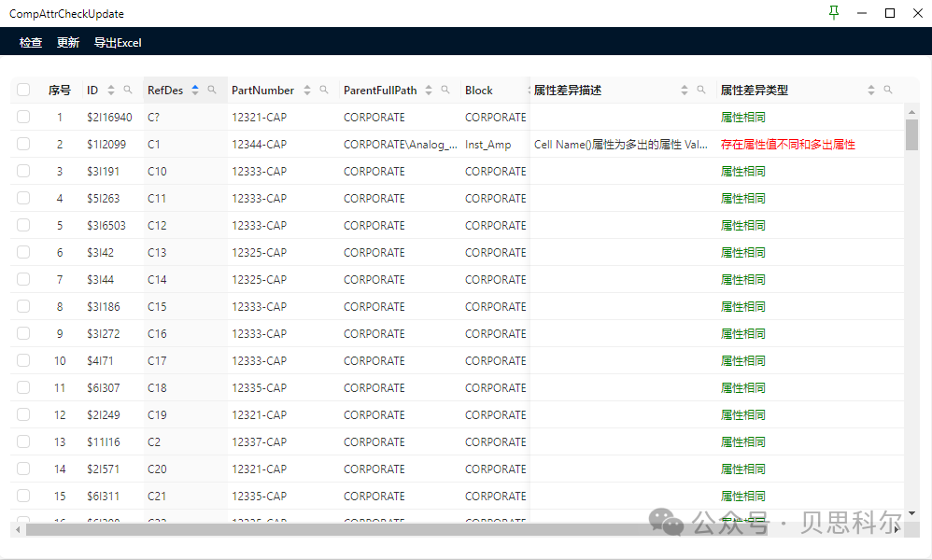This screenshot has height=560, width=932.
Task: Open search filter for RefDes column
Action: click(x=212, y=90)
